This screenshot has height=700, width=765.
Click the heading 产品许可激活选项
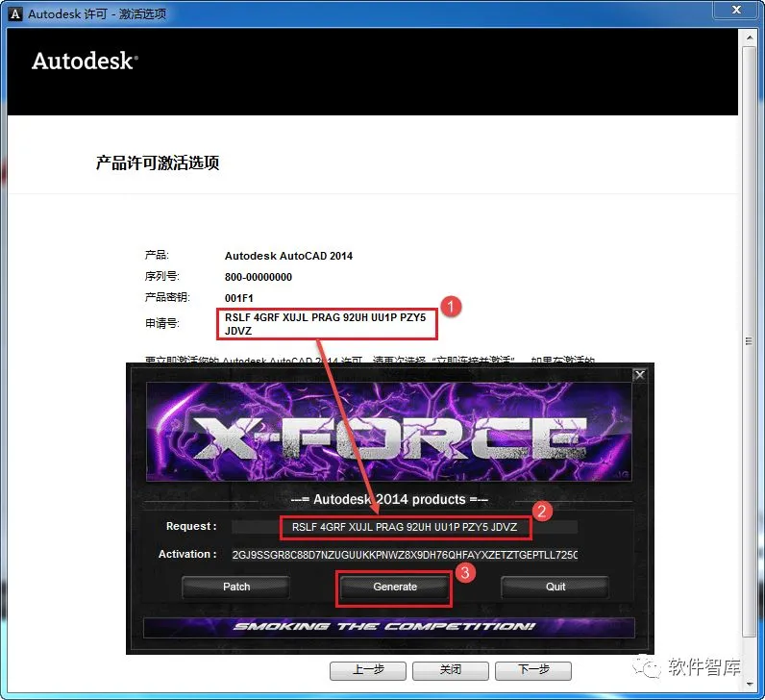(x=157, y=162)
